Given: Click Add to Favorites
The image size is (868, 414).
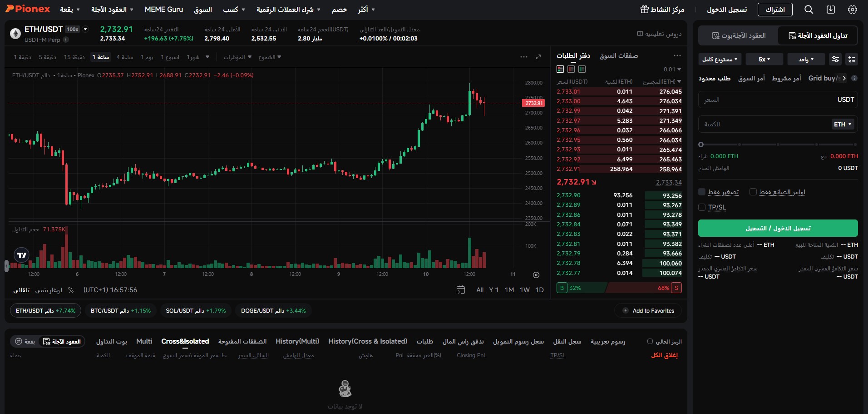Looking at the screenshot, I should pos(648,310).
